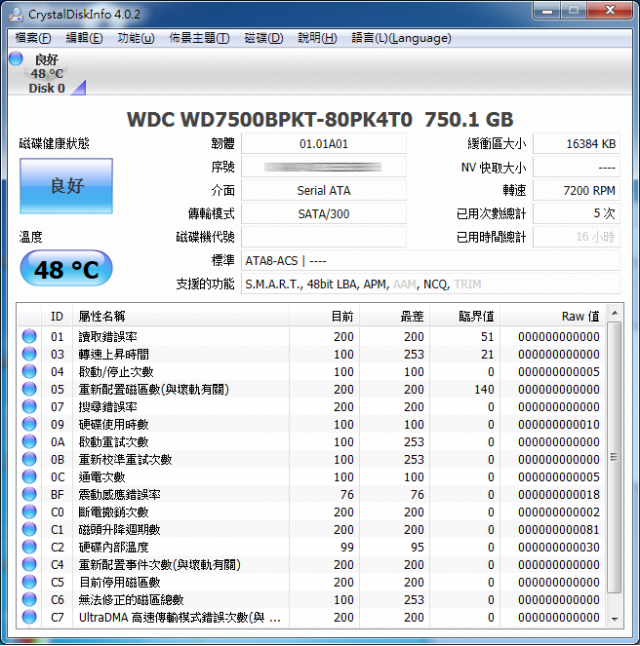Click Raw value 000000000018

tap(558, 494)
